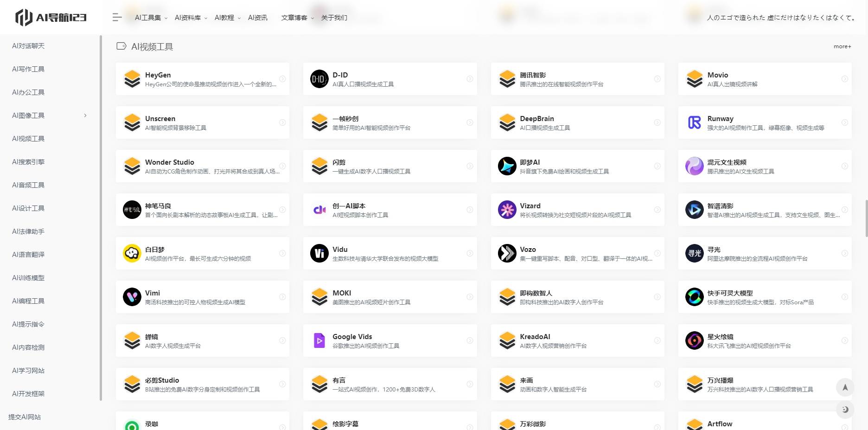
Task: Click the Vizard purple logo icon
Action: [507, 210]
